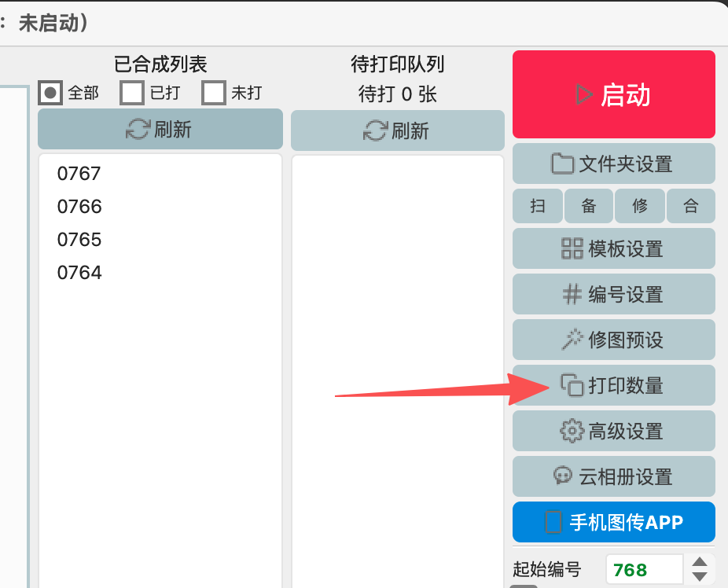Screen dimensions: 728x588
Task: Click the 备 toolbar button
Action: [588, 205]
